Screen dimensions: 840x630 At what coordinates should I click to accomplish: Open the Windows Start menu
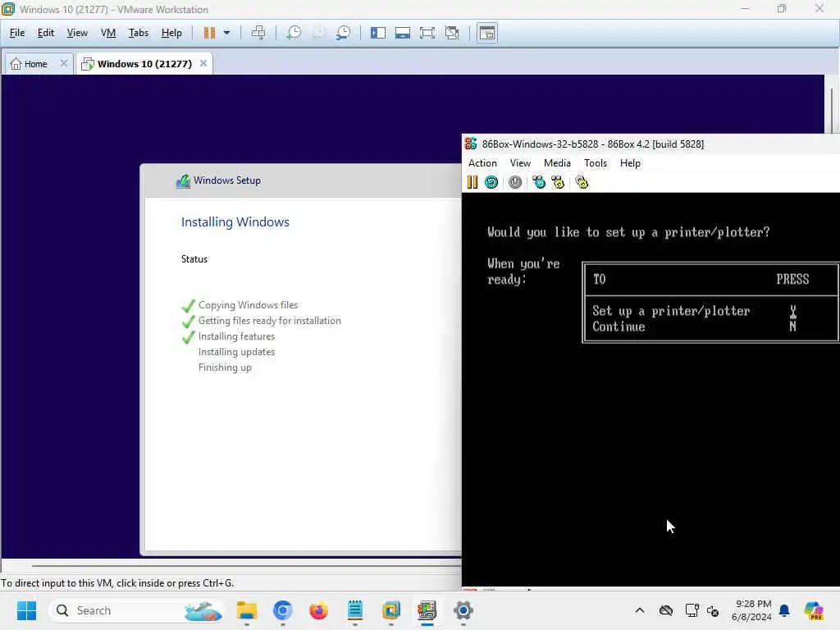(x=26, y=610)
